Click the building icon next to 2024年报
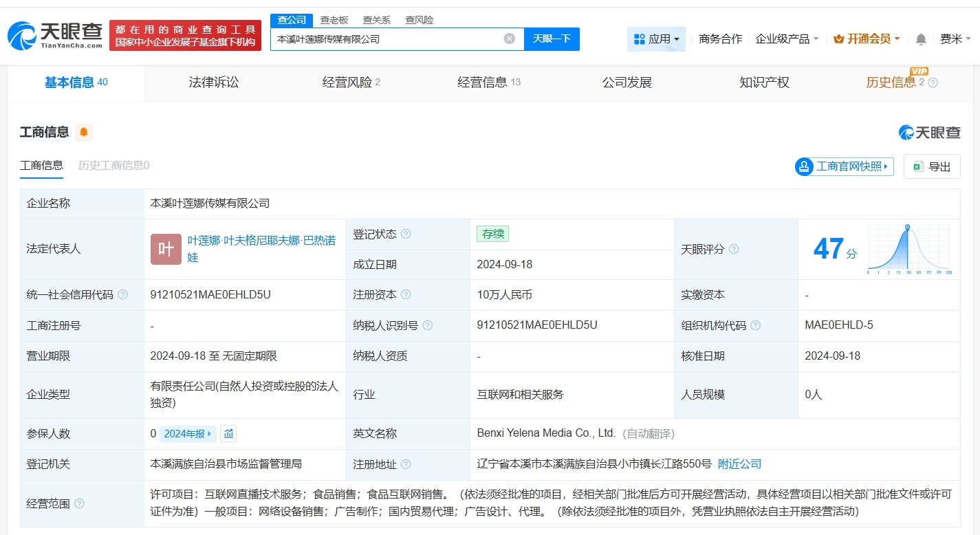The image size is (980, 535). coord(228,433)
